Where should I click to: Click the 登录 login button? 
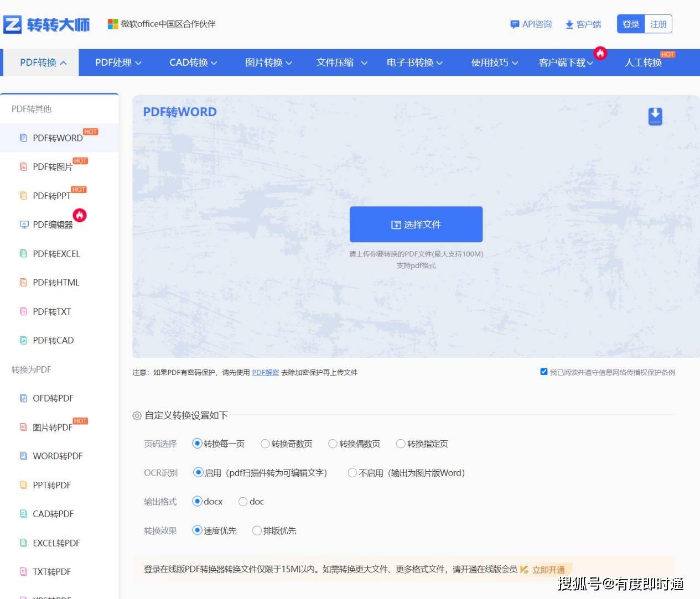click(631, 24)
